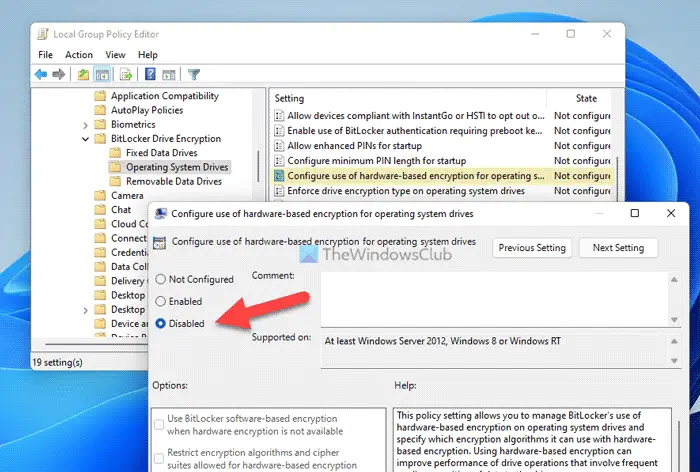This screenshot has width=700, height=472.
Task: Select Enable use of BitLocker authentication row
Action: point(441,131)
